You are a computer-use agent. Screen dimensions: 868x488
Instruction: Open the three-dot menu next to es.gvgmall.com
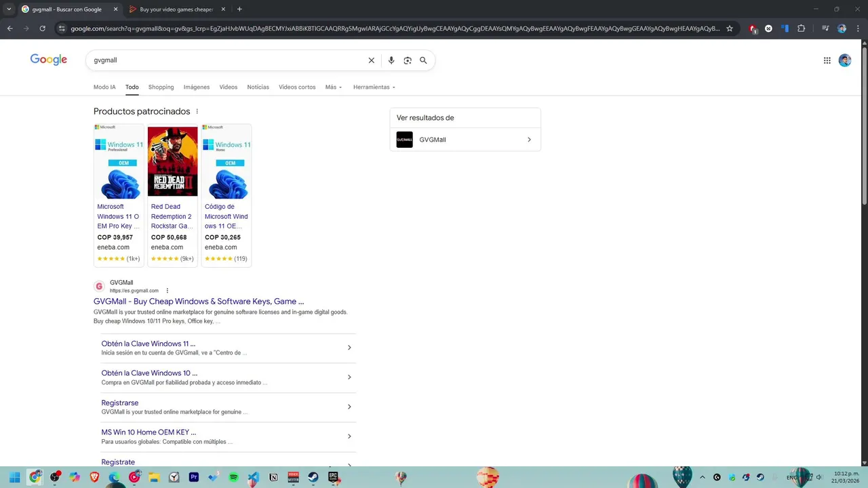(167, 291)
